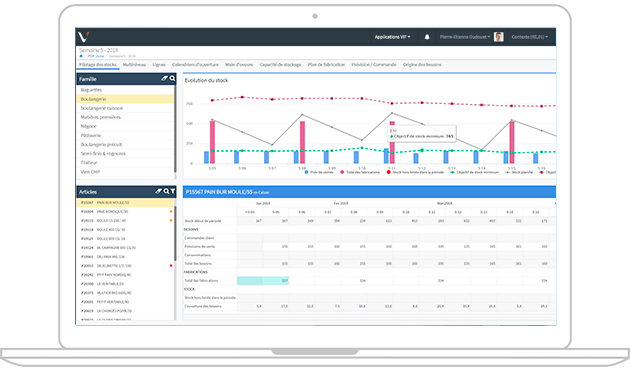Viewport: 630px width, 371px height.
Task: Select article BOULE 400 CS/ 35
Action: [125, 230]
